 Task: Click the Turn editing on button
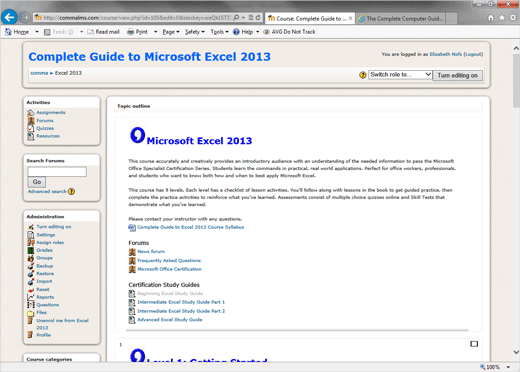[457, 75]
